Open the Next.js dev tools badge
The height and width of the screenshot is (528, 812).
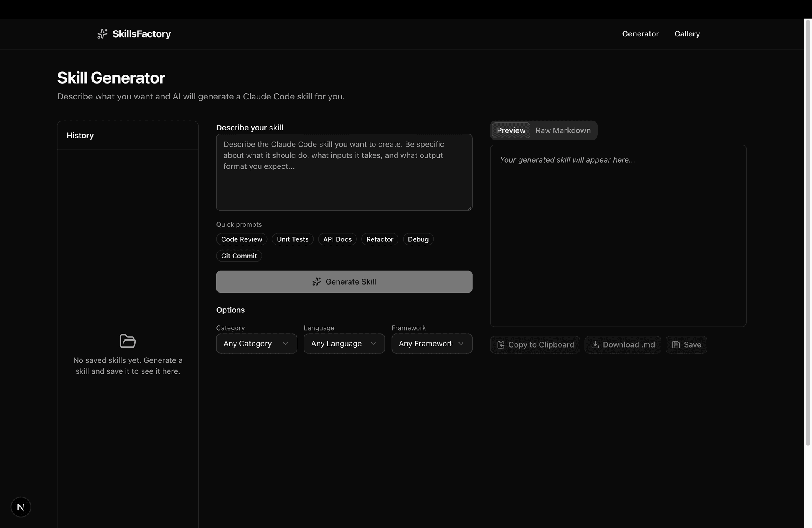21,507
